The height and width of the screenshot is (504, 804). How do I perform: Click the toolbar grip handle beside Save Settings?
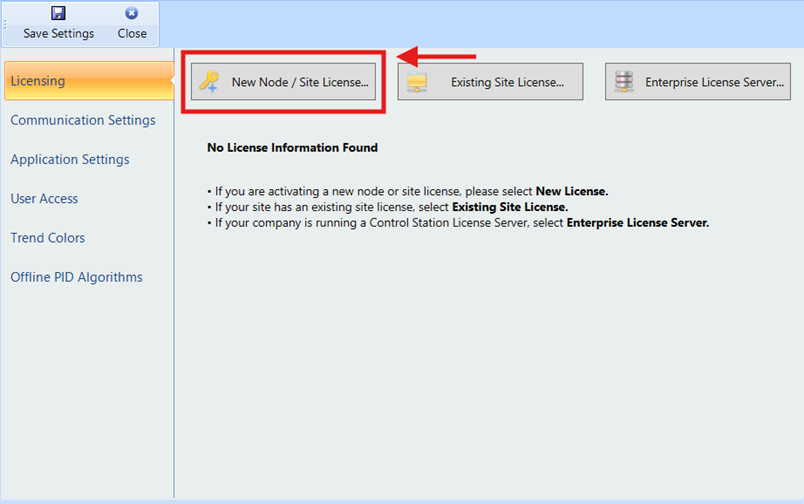(5, 24)
